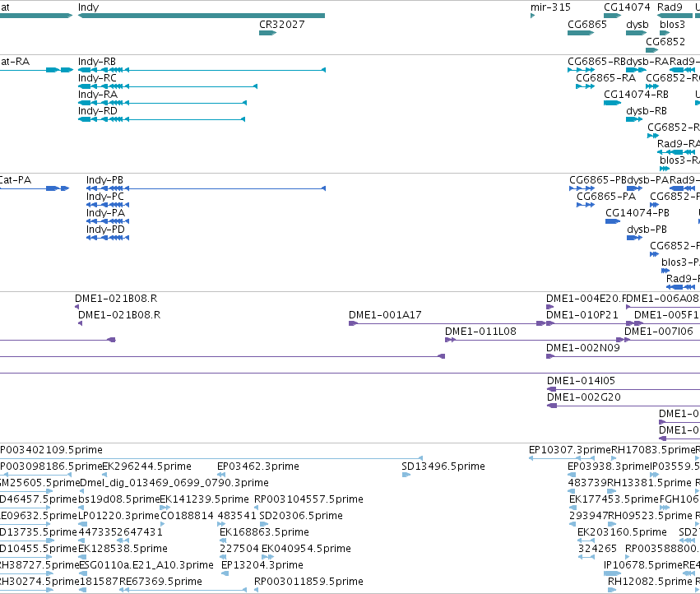Click the CG6865-RA transcript label
This screenshot has height=594, width=700.
(x=605, y=77)
